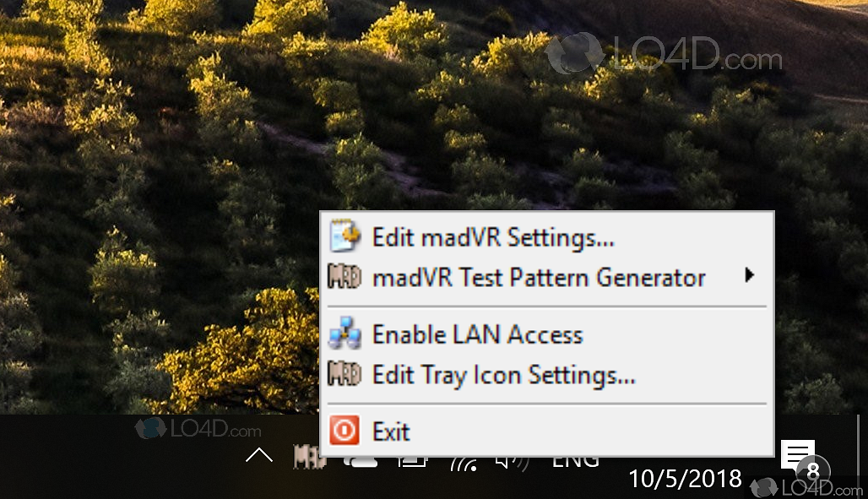
Task: Click the network computers icon for LAN Access
Action: click(344, 334)
